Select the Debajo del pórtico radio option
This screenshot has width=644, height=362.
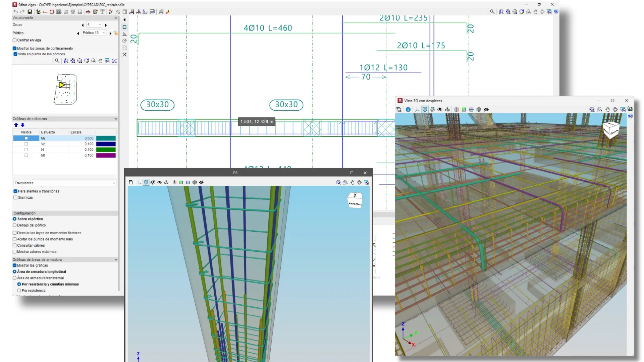click(15, 225)
